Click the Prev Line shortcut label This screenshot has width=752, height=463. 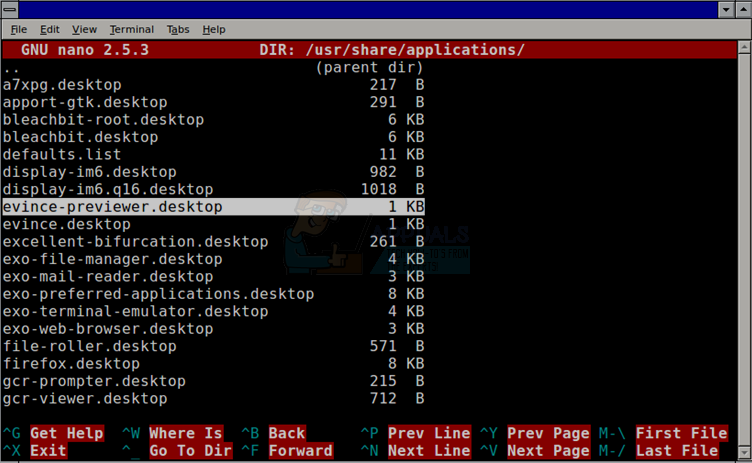(x=429, y=433)
